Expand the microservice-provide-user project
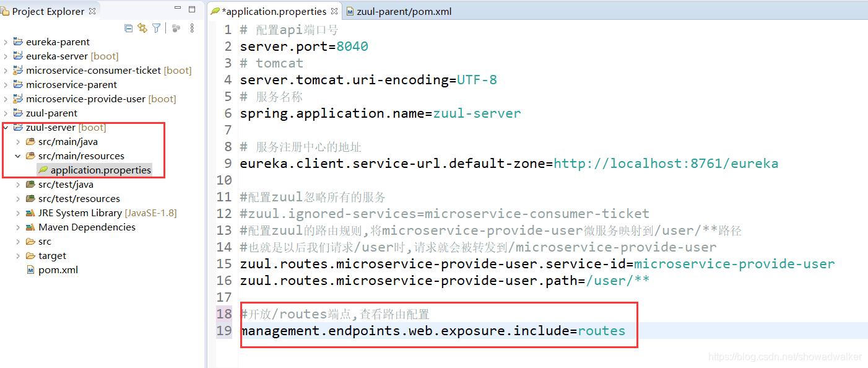Screen dimensions: 868x368 pyautogui.click(x=6, y=99)
